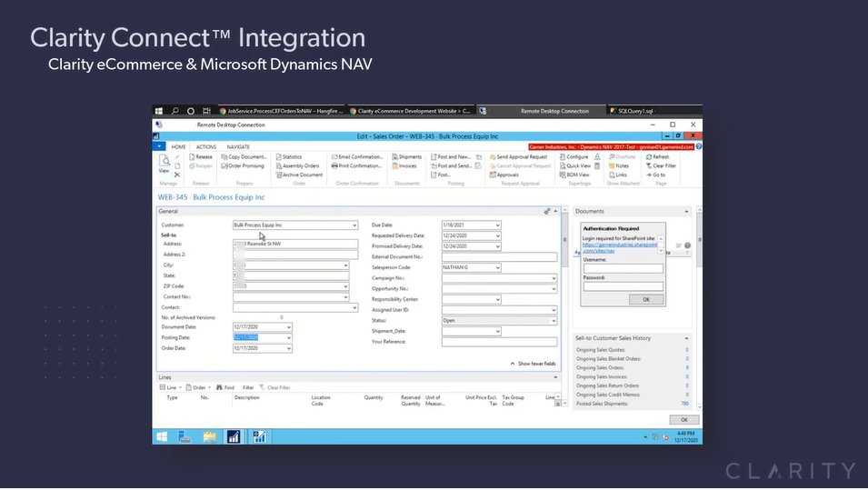The image size is (868, 490).
Task: Open Invoices in Documents group
Action: click(404, 165)
